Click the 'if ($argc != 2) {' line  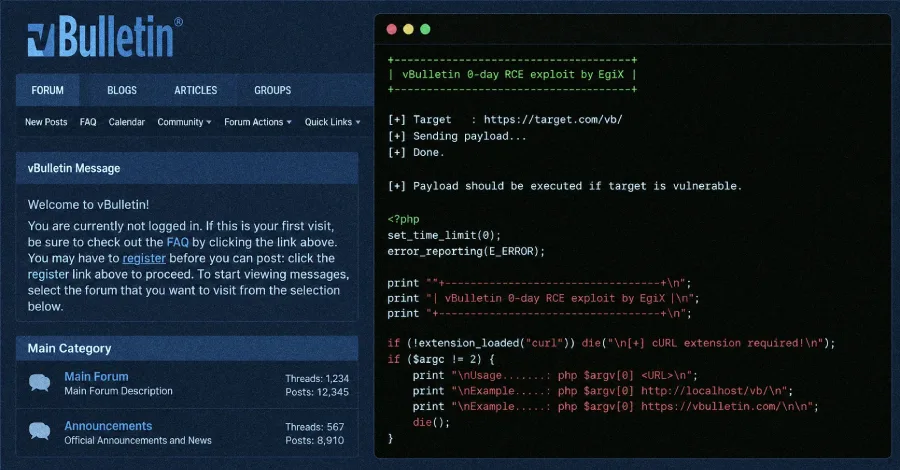point(441,359)
